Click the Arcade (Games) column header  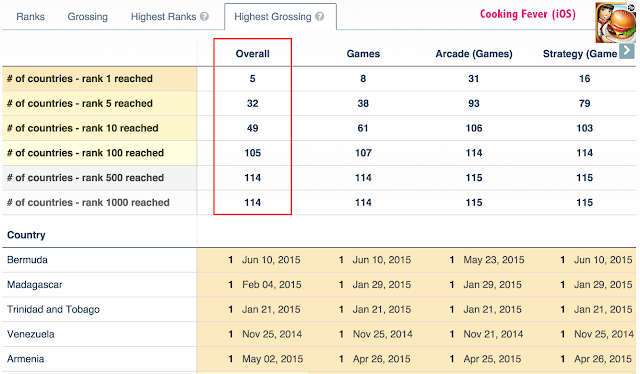474,54
